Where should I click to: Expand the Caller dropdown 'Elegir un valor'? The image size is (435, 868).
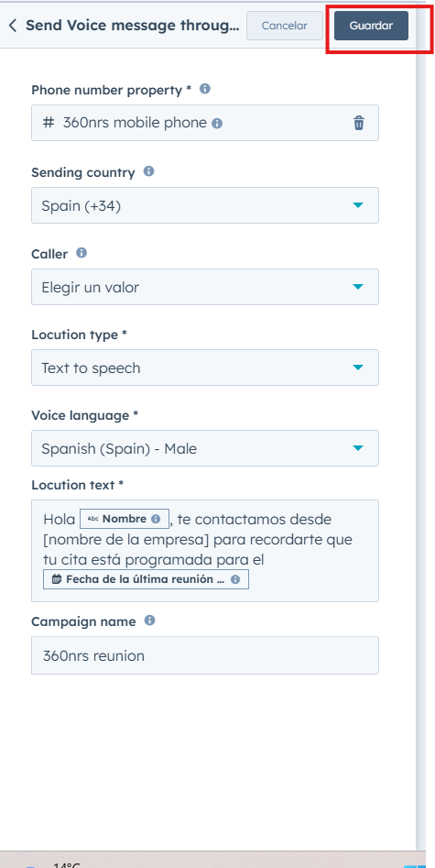(x=205, y=287)
